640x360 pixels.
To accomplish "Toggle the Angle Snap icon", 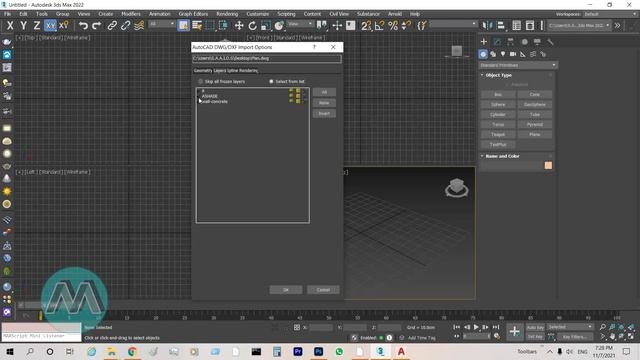I will pyautogui.click(x=380, y=26).
